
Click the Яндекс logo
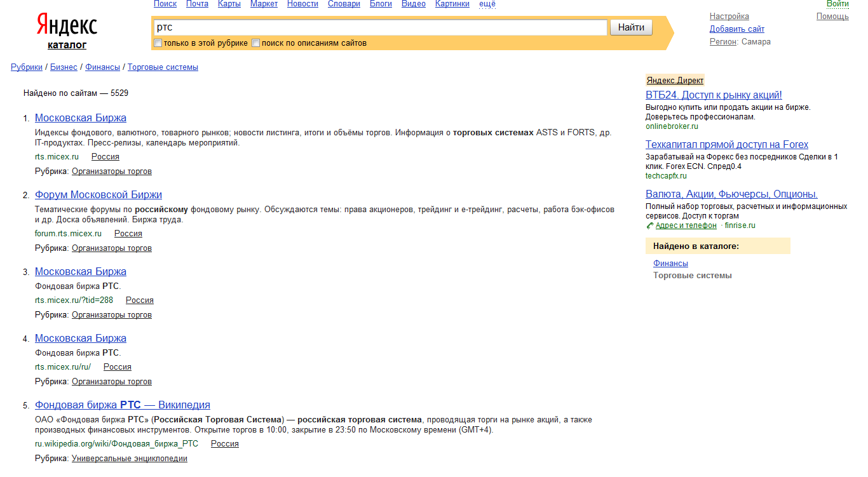click(67, 25)
